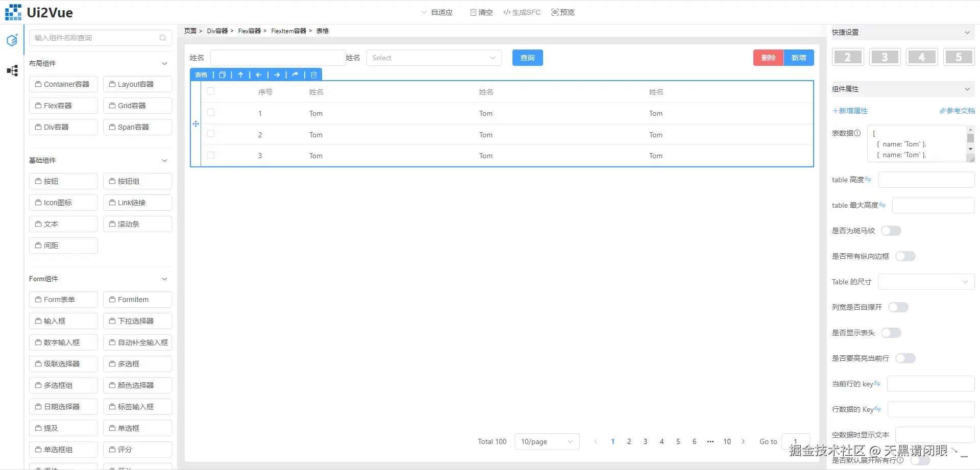The image size is (980, 470).
Task: Click the table 高度 input field
Action: tap(926, 180)
